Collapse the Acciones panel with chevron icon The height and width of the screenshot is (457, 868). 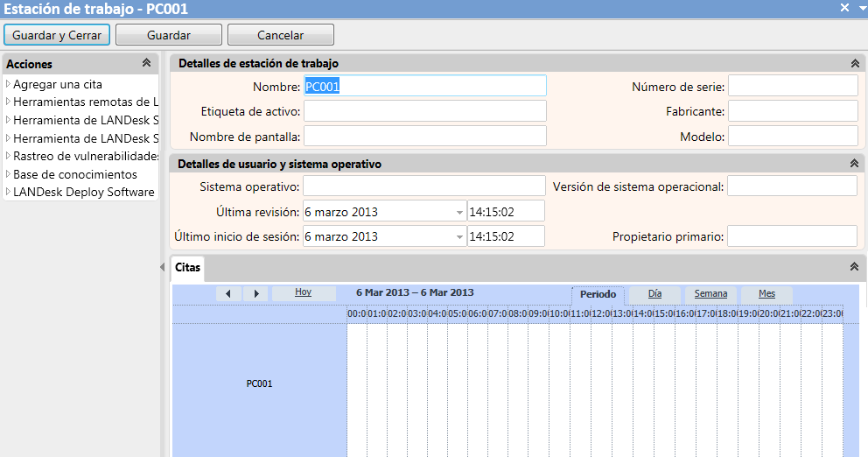pyautogui.click(x=146, y=62)
